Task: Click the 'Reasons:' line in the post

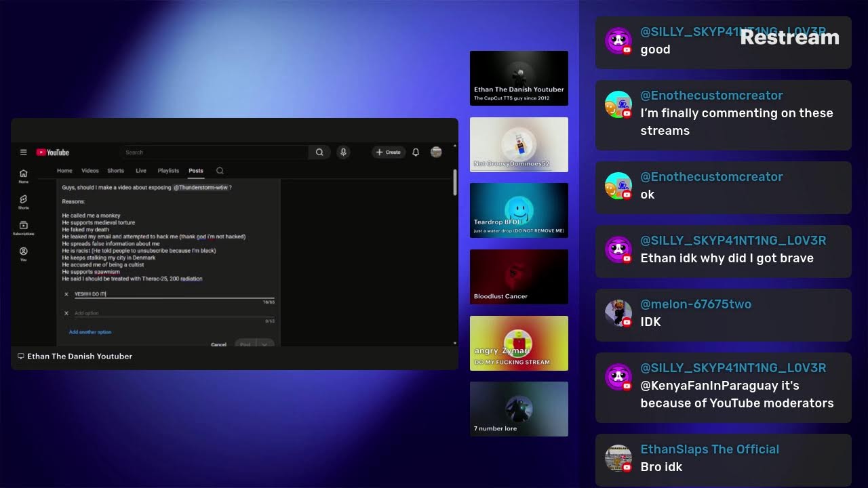Action: (73, 201)
